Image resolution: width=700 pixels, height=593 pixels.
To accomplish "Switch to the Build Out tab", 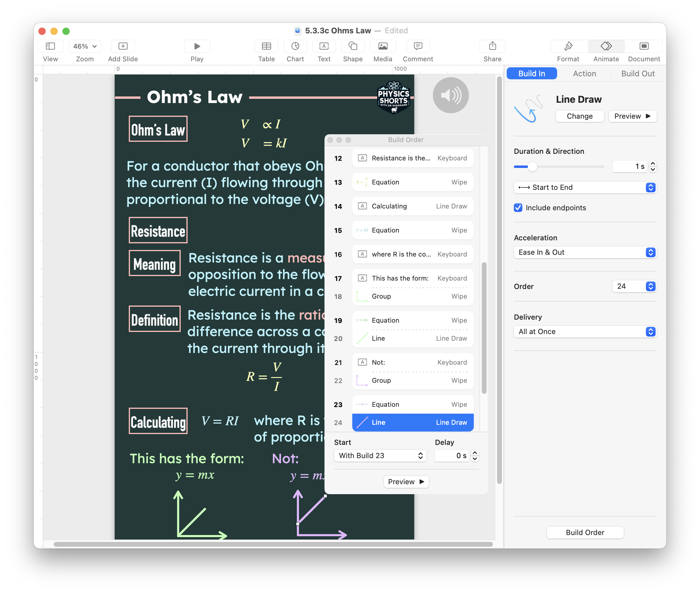I will coord(638,74).
